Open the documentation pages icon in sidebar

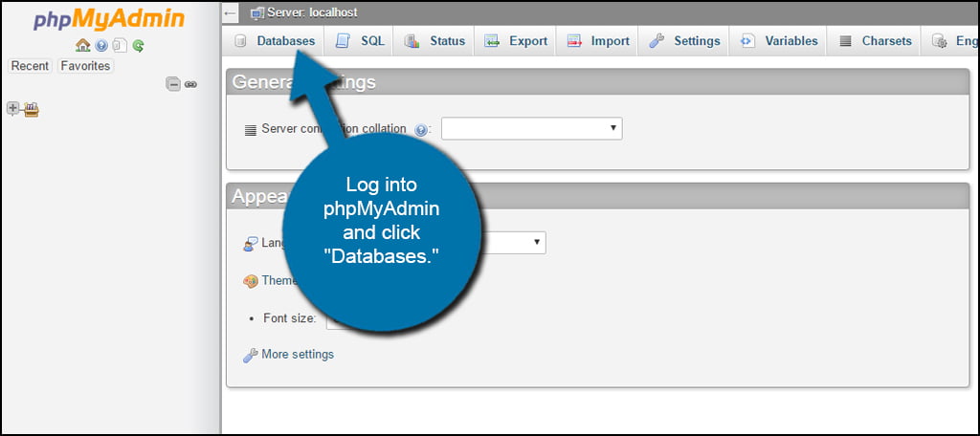[x=120, y=46]
